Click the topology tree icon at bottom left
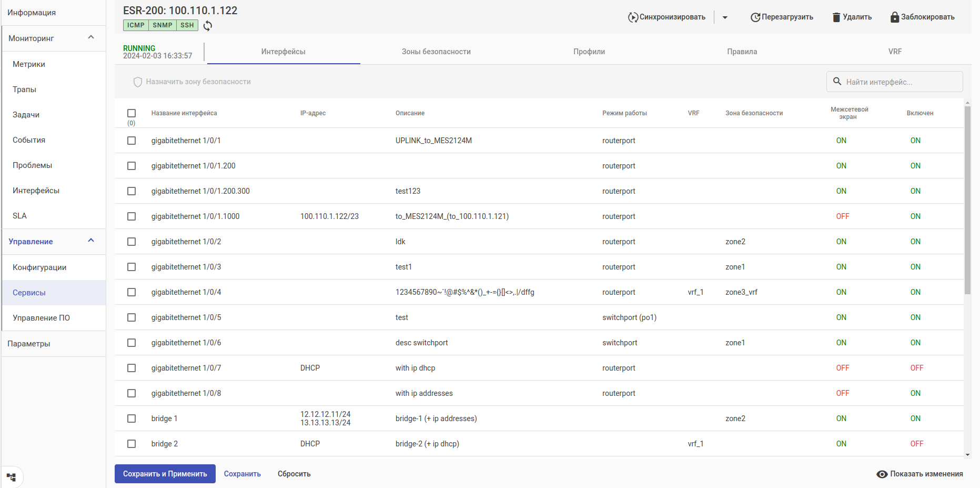 [x=12, y=477]
